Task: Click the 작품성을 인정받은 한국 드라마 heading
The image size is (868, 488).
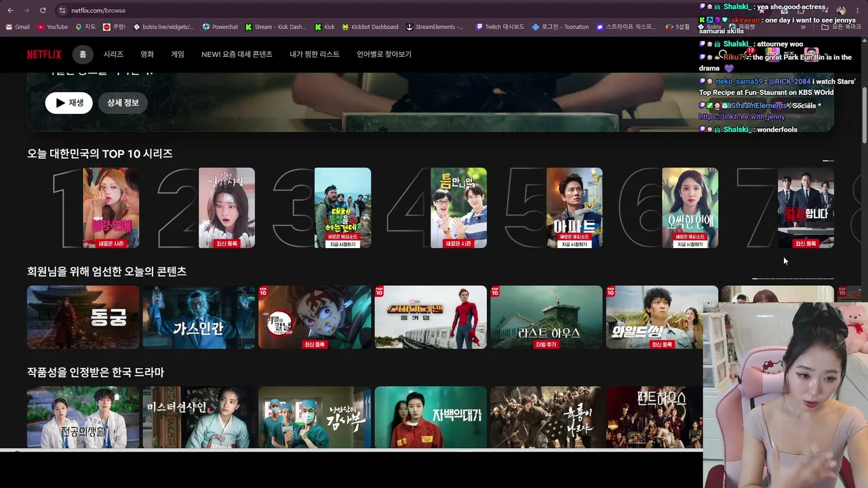Action: 96,372
